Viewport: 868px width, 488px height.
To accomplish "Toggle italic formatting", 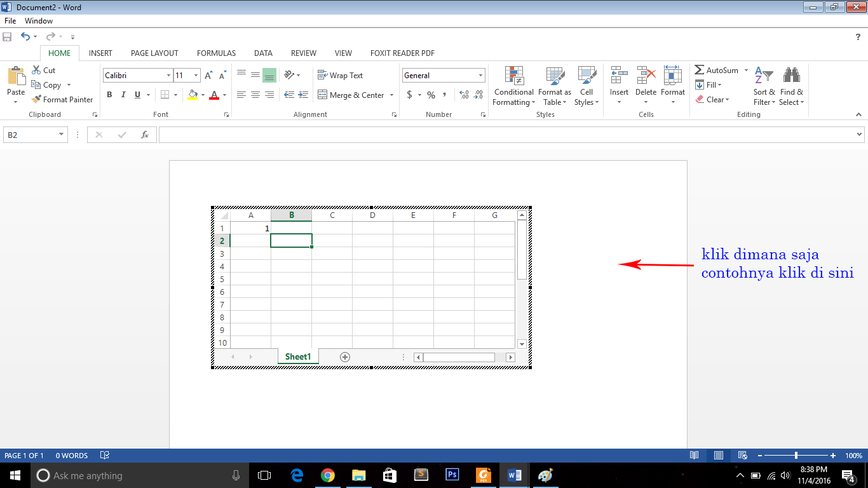I will [x=123, y=95].
